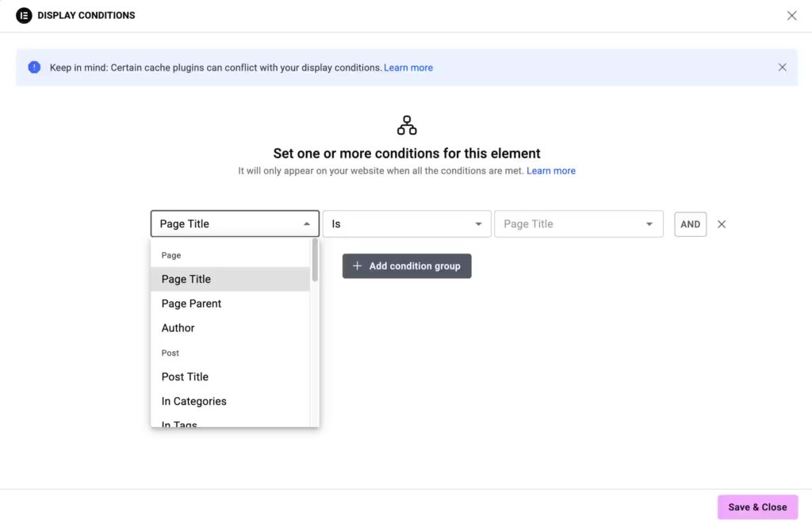Open Learn more link below the heading
This screenshot has width=812, height=523.
pyautogui.click(x=551, y=170)
